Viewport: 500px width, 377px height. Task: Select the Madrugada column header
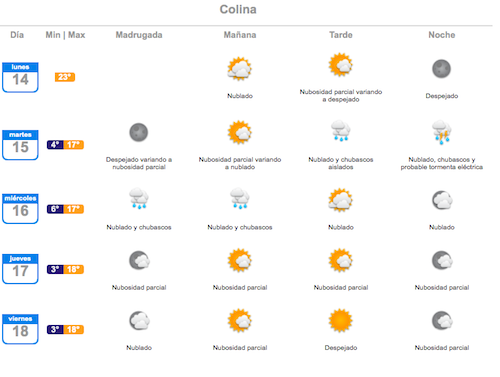coord(139,35)
